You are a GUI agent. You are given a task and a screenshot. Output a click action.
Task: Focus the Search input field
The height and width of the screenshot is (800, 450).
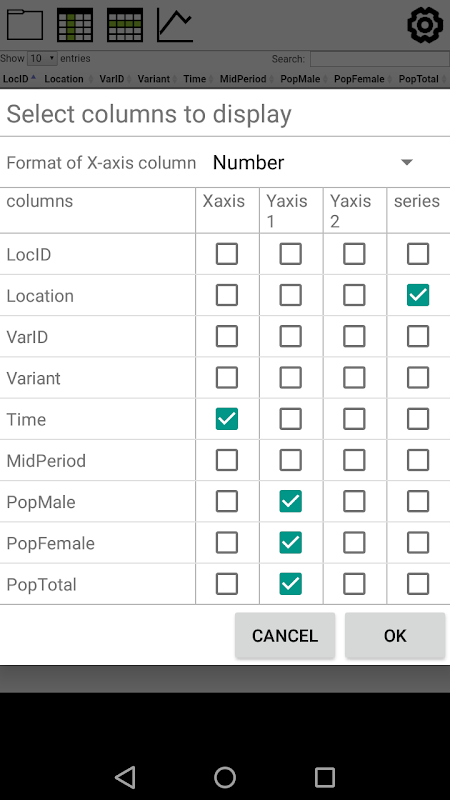pyautogui.click(x=380, y=59)
